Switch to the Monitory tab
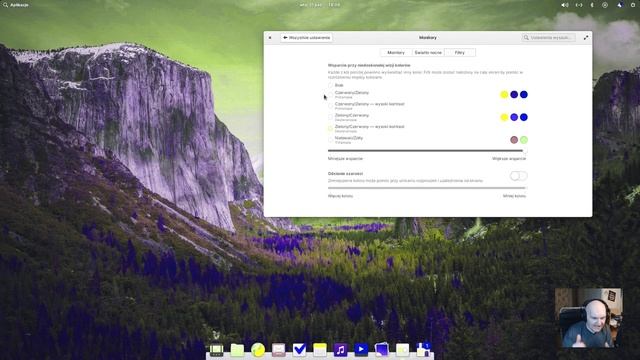 point(396,53)
